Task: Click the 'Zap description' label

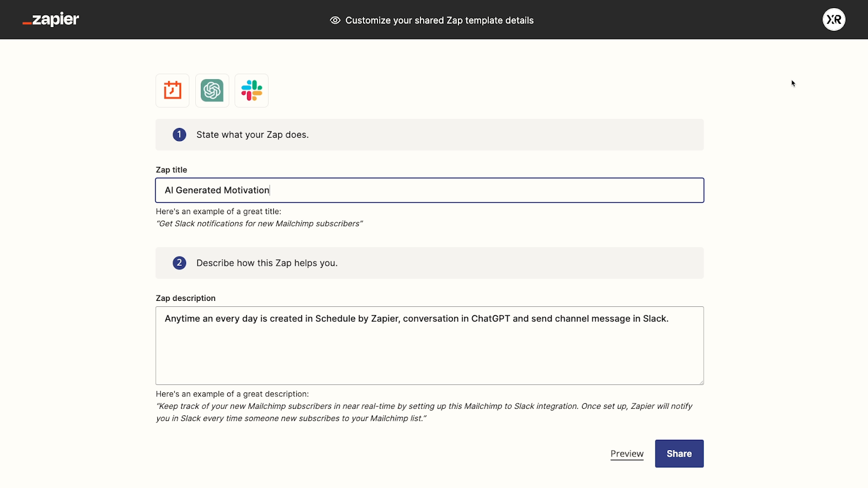Action: tap(186, 298)
